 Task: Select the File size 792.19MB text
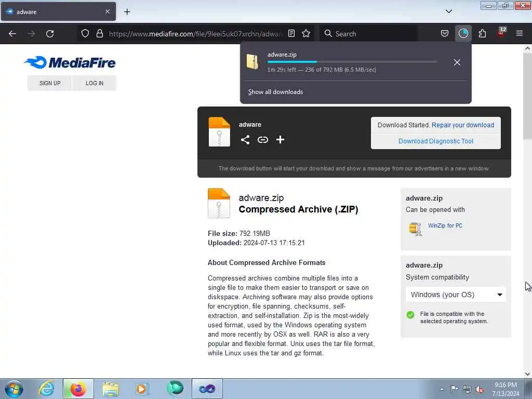coord(239,233)
